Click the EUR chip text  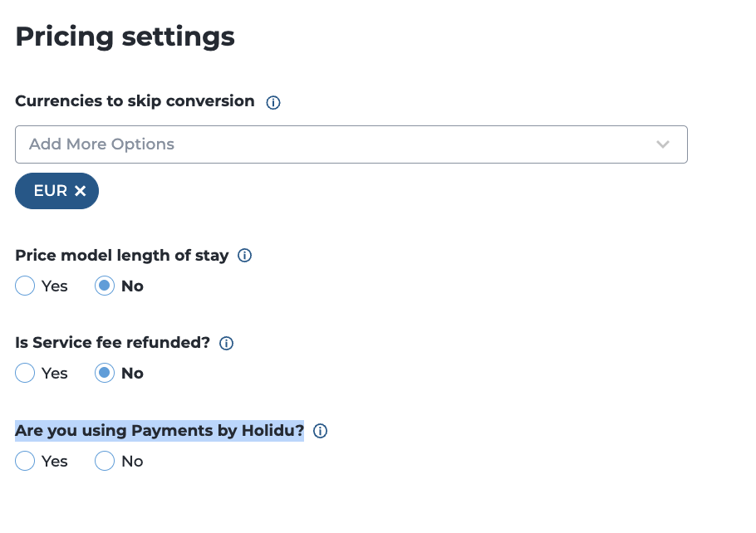(50, 191)
